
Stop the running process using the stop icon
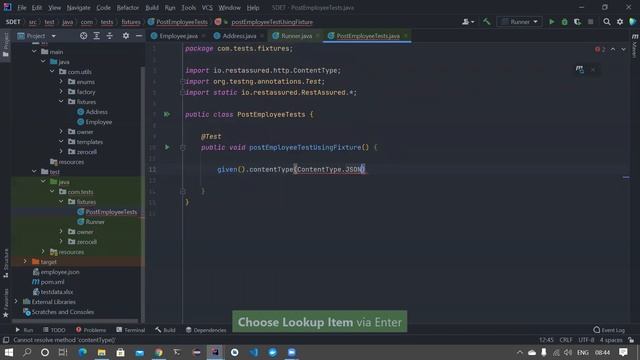[590, 22]
